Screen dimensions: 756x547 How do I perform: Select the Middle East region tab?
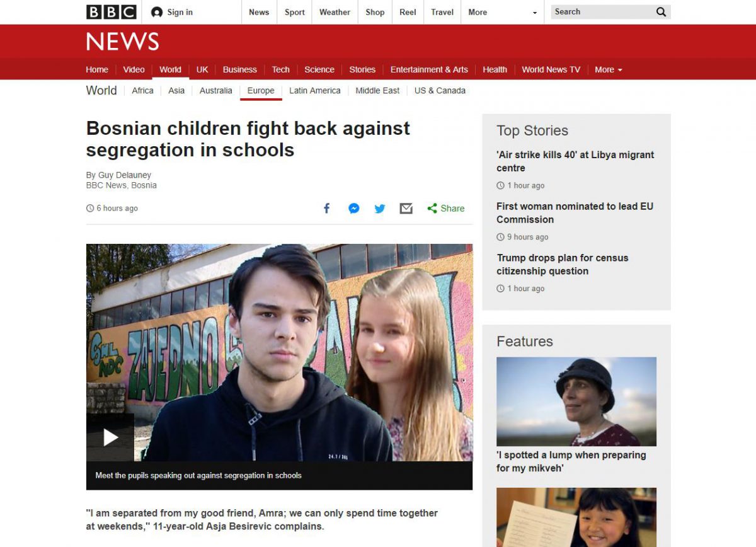point(377,91)
